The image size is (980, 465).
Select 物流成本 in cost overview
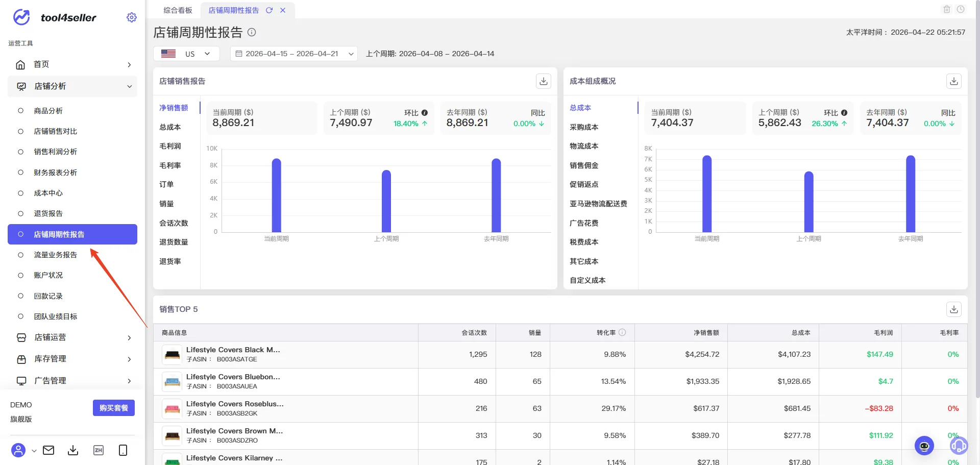(x=584, y=146)
